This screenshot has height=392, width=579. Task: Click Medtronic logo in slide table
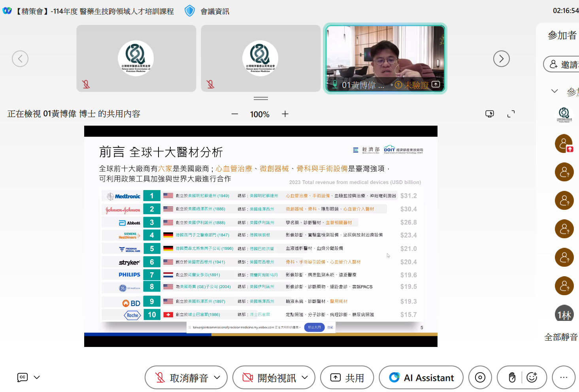(124, 196)
